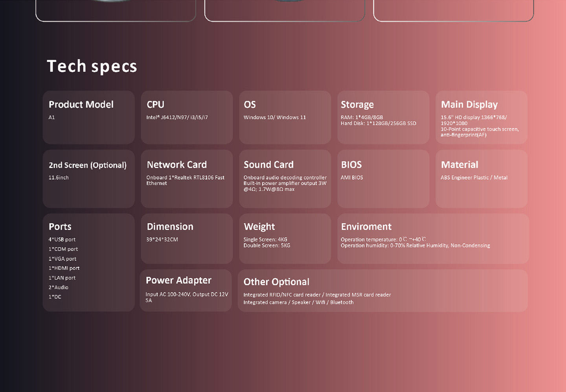Select the Power Adapter heading
This screenshot has width=566, height=392.
click(178, 280)
